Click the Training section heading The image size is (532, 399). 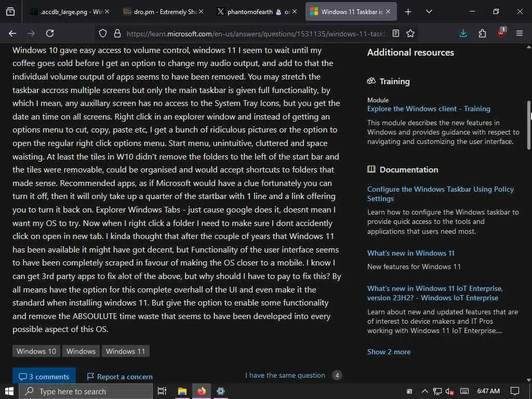pos(394,82)
